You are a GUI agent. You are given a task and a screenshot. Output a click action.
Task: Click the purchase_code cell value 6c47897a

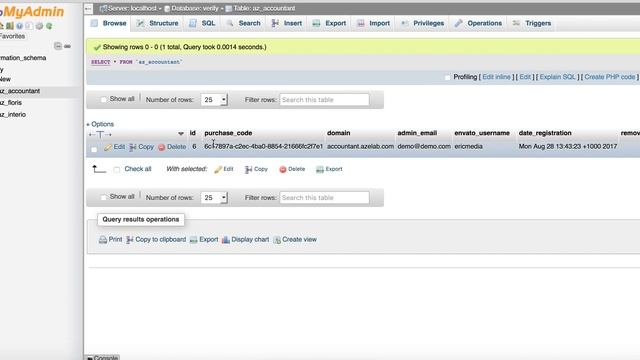point(264,146)
